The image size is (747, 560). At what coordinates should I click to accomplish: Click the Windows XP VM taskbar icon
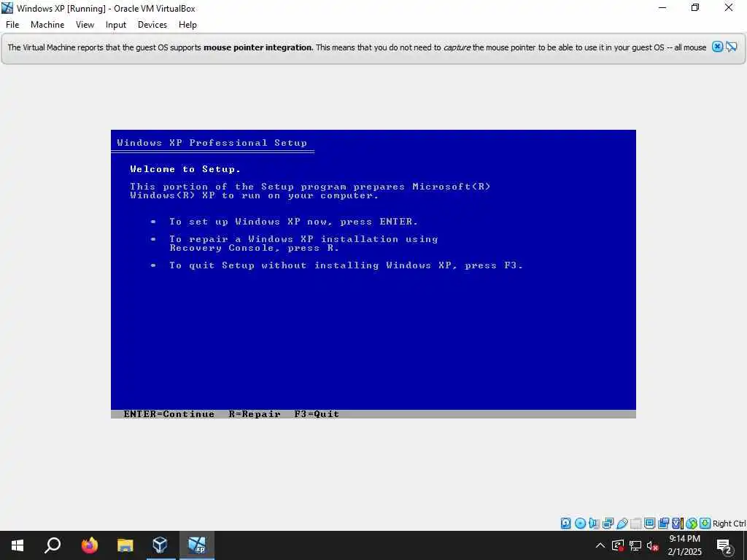(x=197, y=545)
